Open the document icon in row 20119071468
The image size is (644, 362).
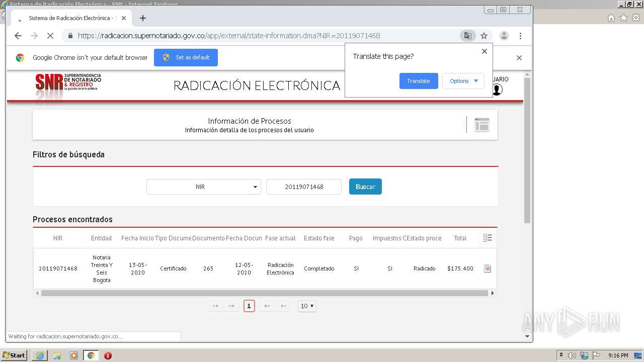point(487,268)
